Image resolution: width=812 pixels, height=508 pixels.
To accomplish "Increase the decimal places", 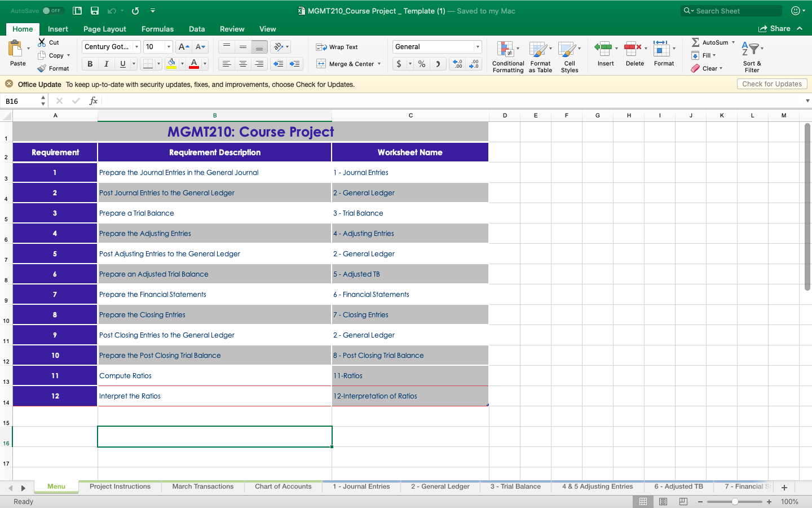I will point(458,64).
